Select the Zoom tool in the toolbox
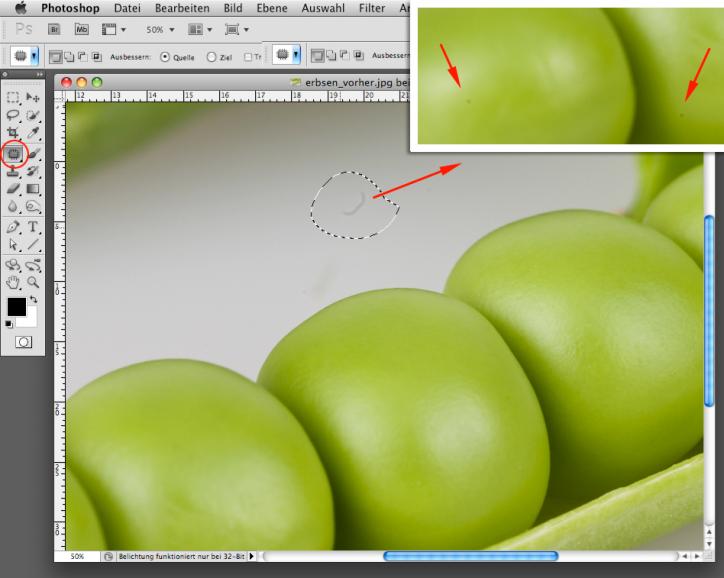The image size is (724, 578). tap(33, 282)
